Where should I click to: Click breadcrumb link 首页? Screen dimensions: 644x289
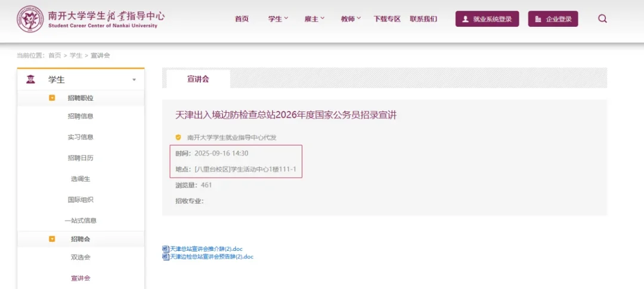pyautogui.click(x=55, y=55)
